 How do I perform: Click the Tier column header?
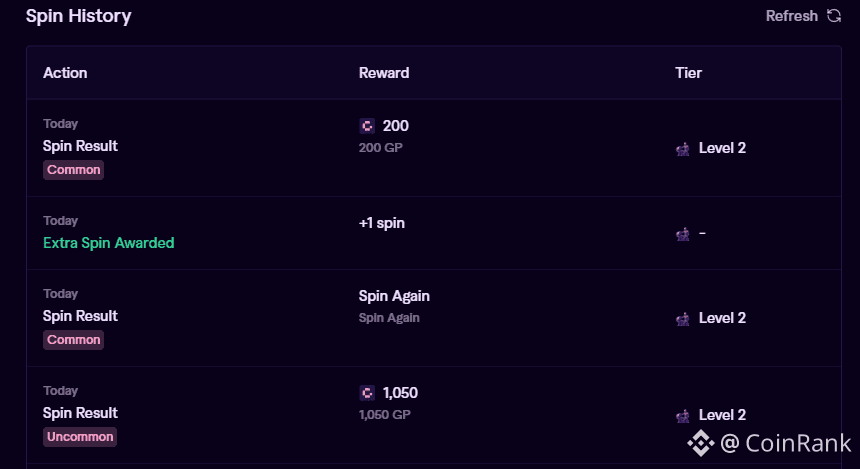click(x=688, y=73)
